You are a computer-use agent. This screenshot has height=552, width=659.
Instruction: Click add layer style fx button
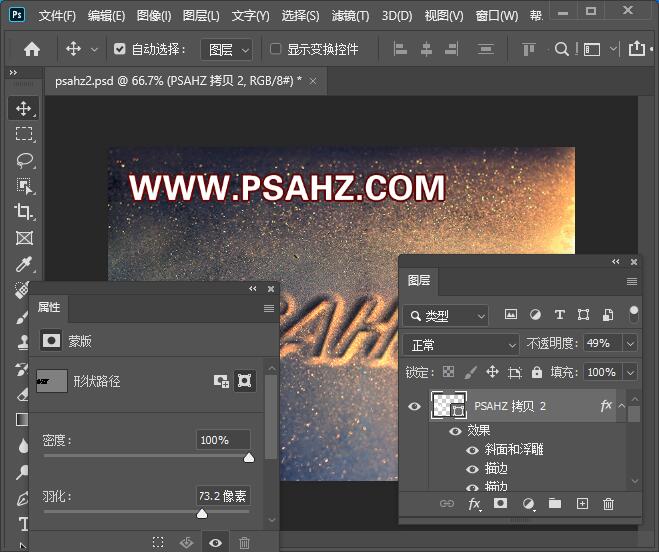[474, 504]
